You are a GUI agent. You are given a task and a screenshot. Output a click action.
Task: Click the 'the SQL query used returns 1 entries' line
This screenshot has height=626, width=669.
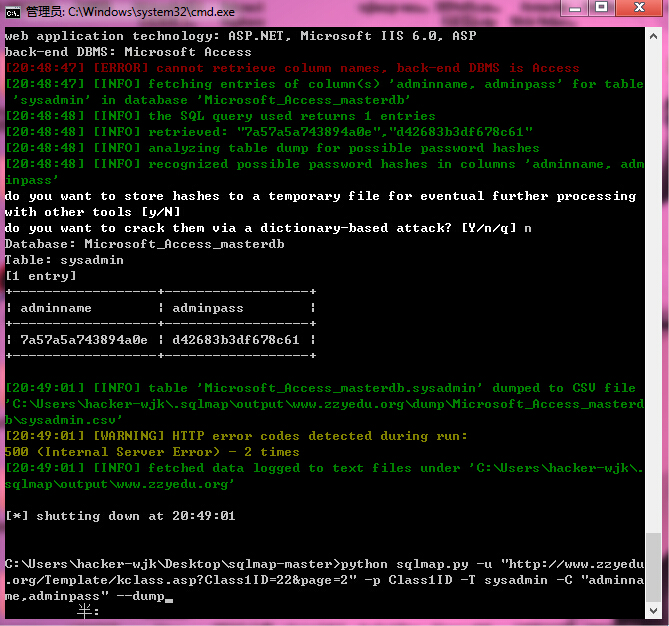(220, 116)
